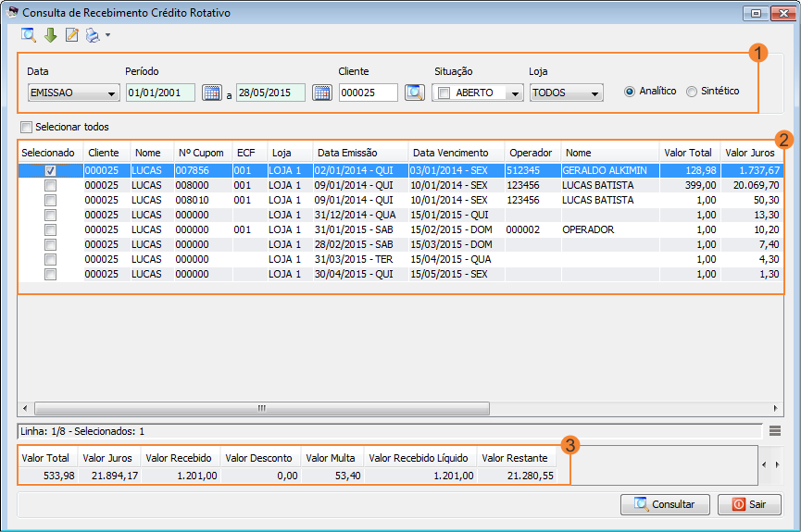Click totals panel left scroll arrow
The height and width of the screenshot is (532, 801).
pyautogui.click(x=764, y=464)
